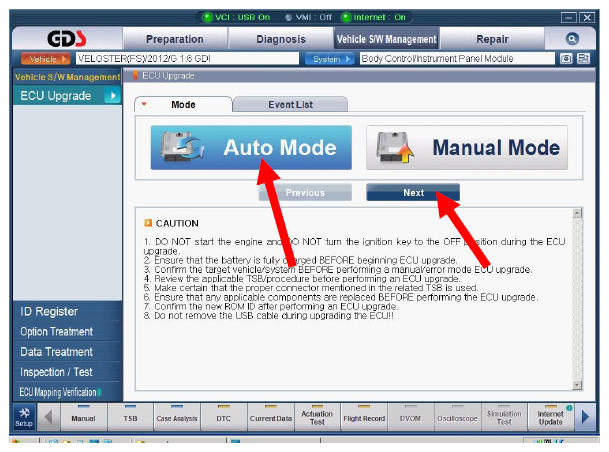The height and width of the screenshot is (452, 609).
Task: Switch to the Repair tab
Action: pyautogui.click(x=492, y=39)
